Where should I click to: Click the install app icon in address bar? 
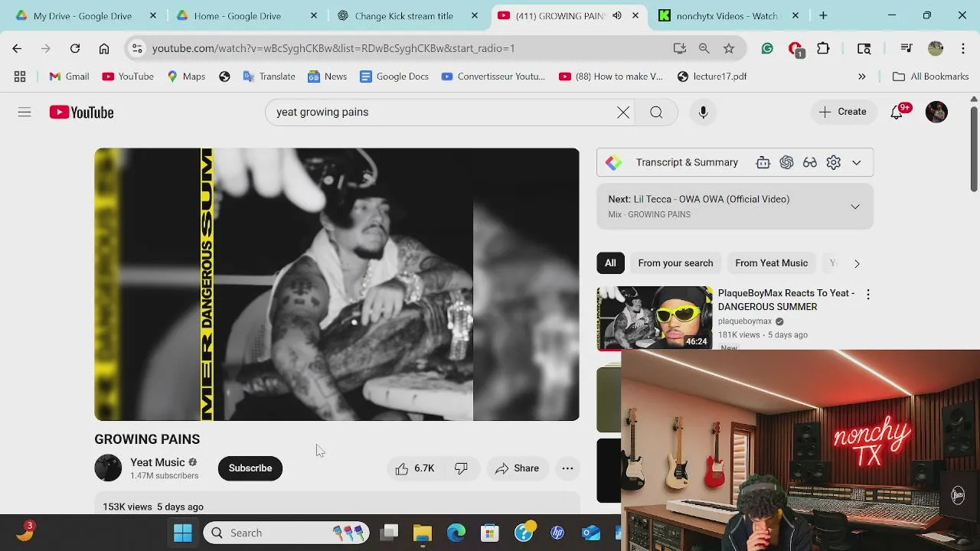(x=679, y=48)
